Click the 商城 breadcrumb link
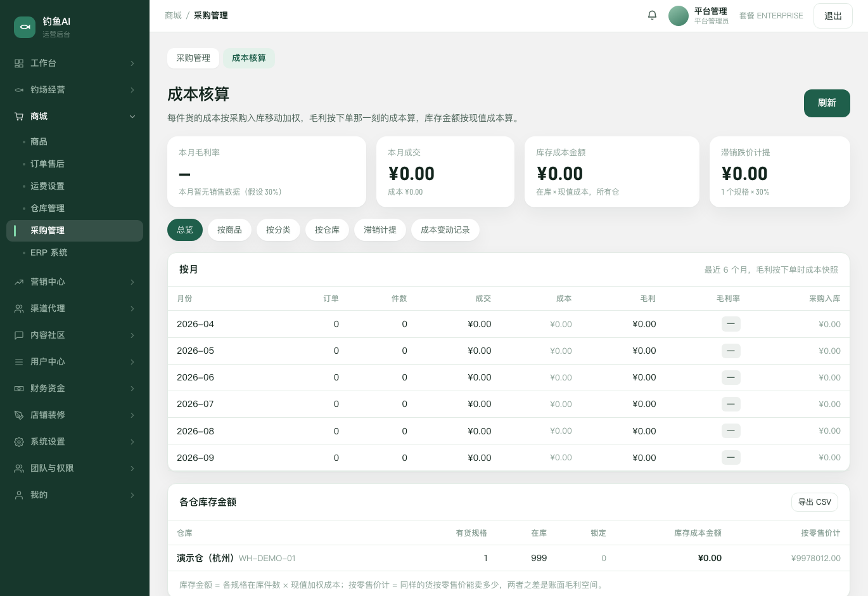Image resolution: width=868 pixels, height=596 pixels. point(173,15)
